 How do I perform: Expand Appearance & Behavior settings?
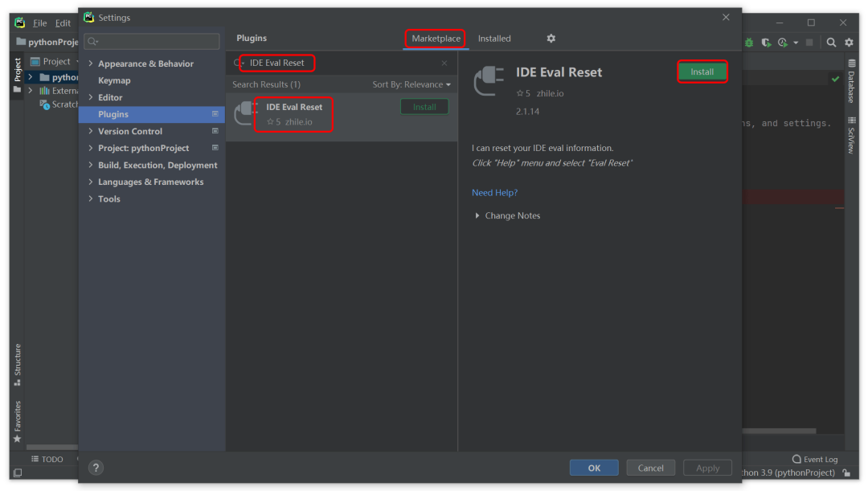91,63
